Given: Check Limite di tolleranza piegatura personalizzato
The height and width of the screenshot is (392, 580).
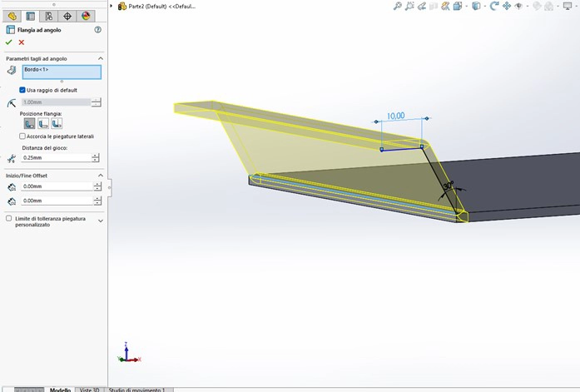Looking at the screenshot, I should coord(9,218).
